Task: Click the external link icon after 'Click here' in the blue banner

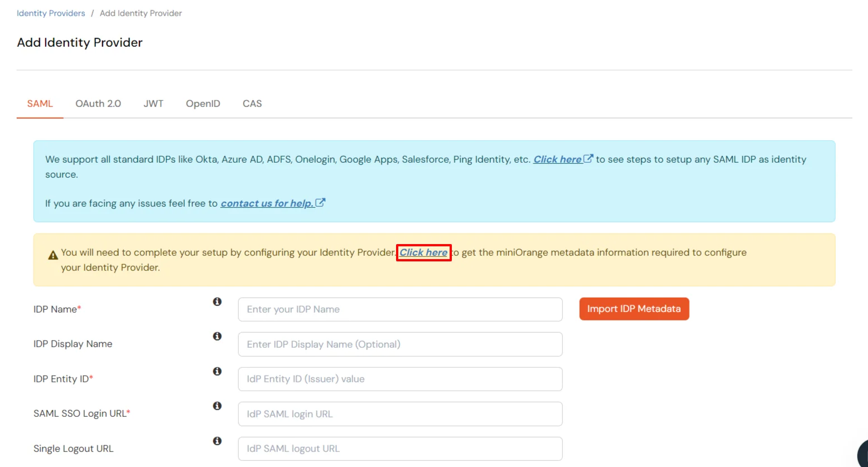Action: 588,159
